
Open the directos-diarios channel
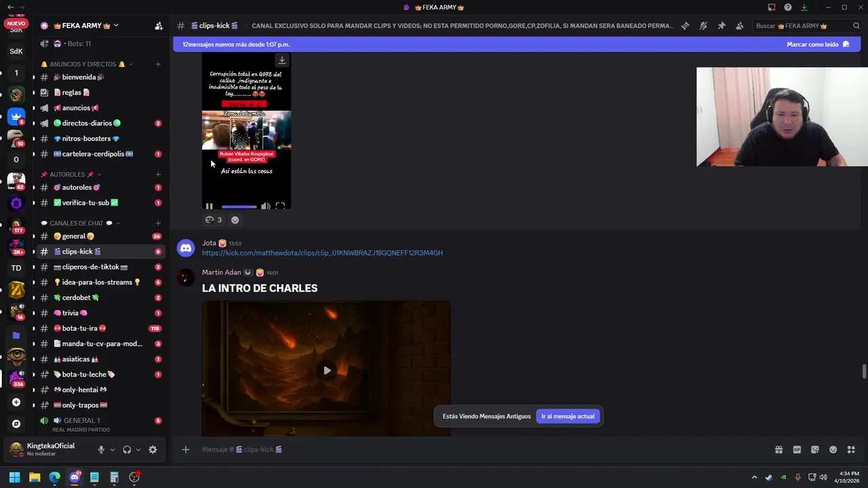pos(100,123)
